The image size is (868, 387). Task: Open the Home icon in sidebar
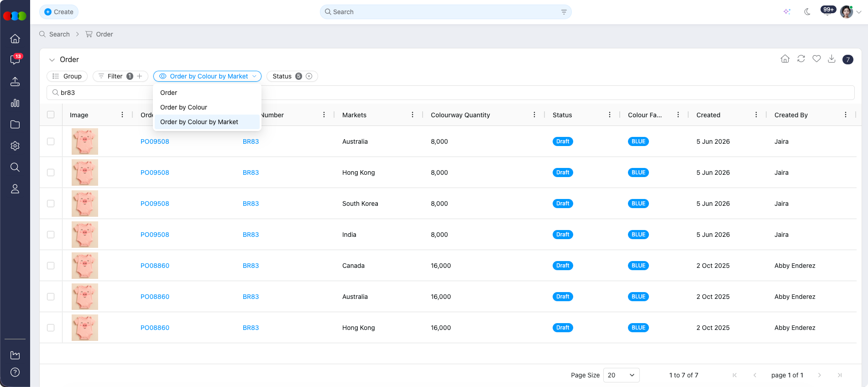click(15, 38)
